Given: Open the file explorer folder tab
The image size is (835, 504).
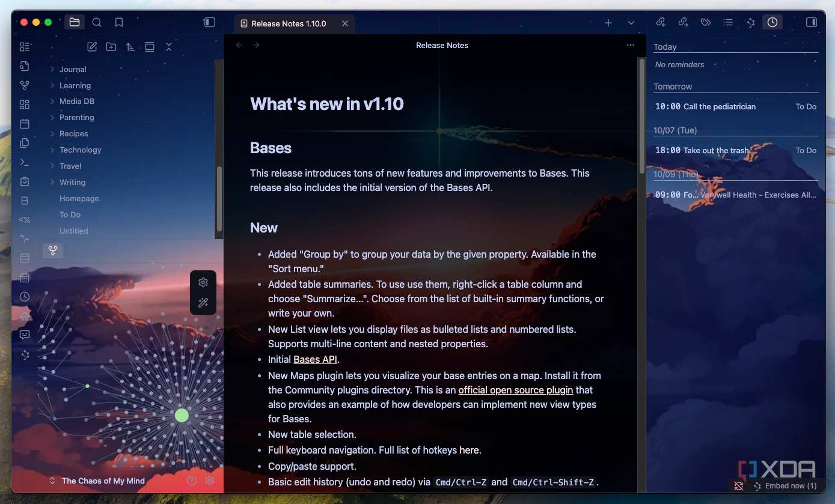Looking at the screenshot, I should coord(75,22).
